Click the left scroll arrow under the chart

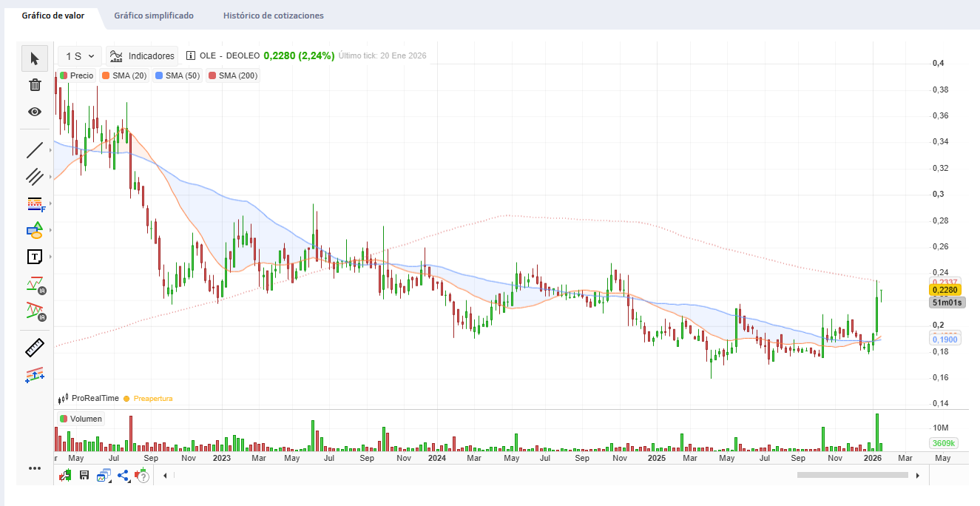(x=165, y=476)
